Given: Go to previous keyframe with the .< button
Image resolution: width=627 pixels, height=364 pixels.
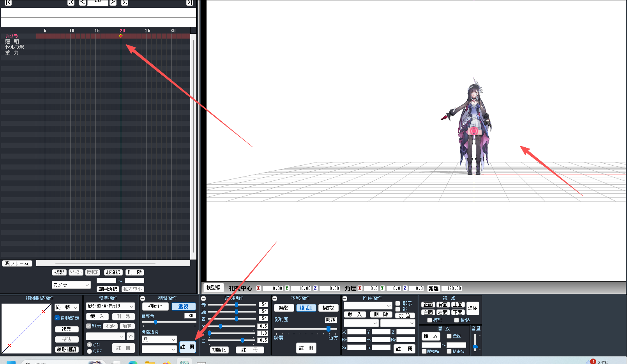Looking at the screenshot, I should [71, 3].
